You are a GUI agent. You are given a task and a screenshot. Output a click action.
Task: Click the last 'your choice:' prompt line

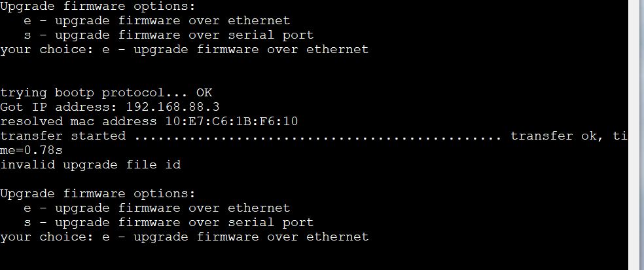click(185, 237)
